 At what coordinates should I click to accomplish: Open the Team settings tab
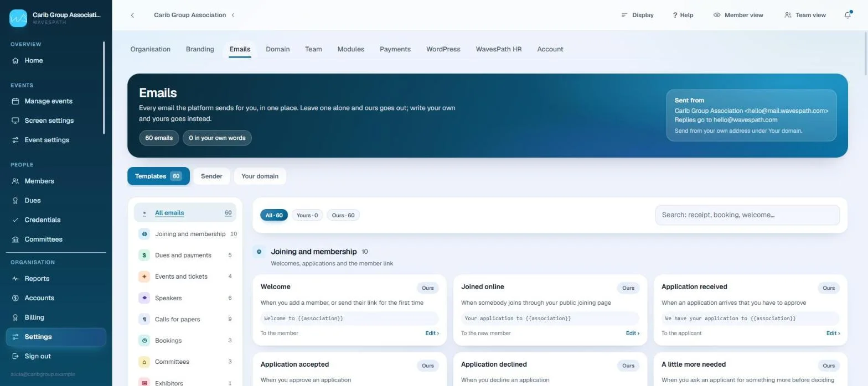click(313, 49)
